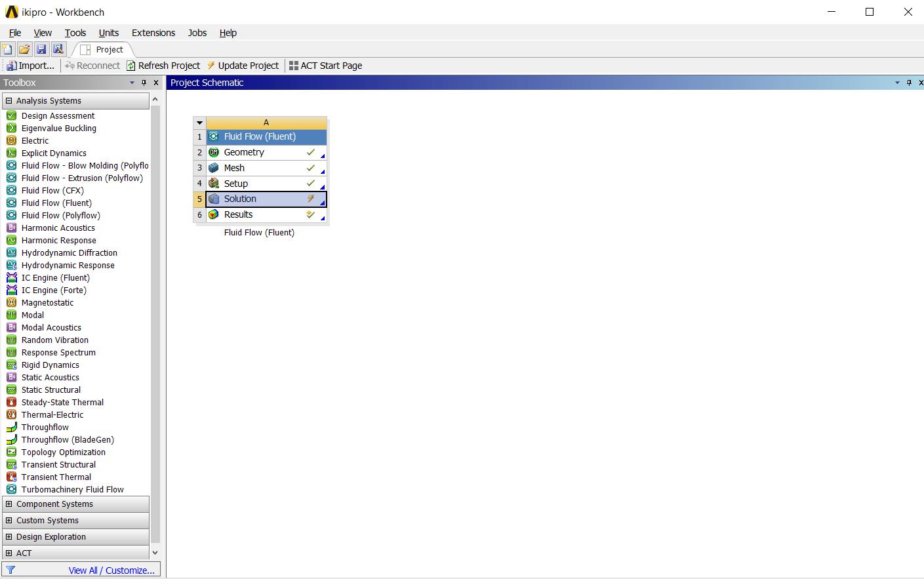Click View All / Customize link

111,570
